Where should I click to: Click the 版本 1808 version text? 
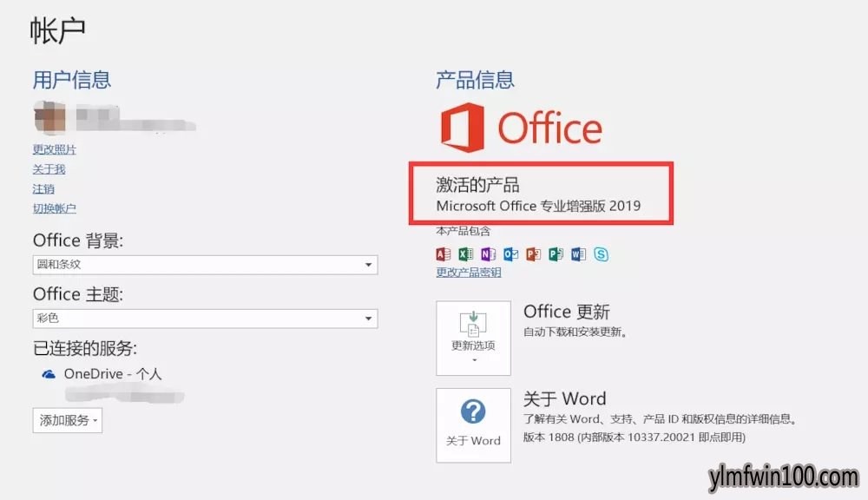[635, 437]
